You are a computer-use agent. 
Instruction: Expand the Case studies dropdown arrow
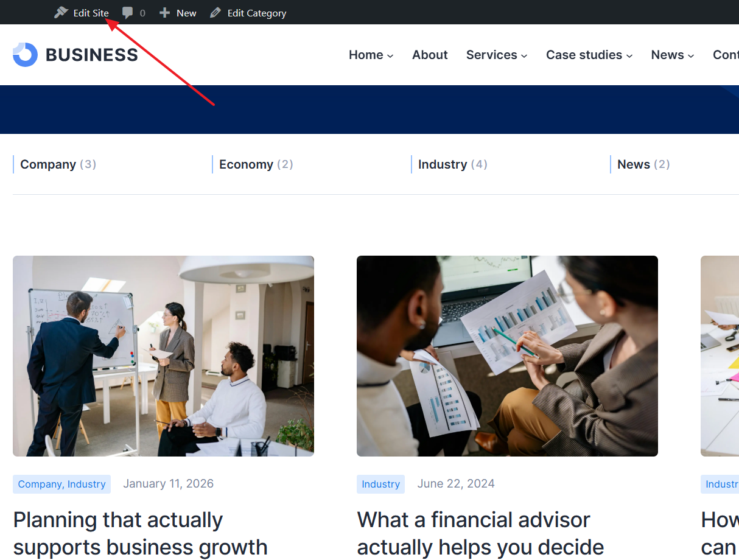(x=629, y=56)
